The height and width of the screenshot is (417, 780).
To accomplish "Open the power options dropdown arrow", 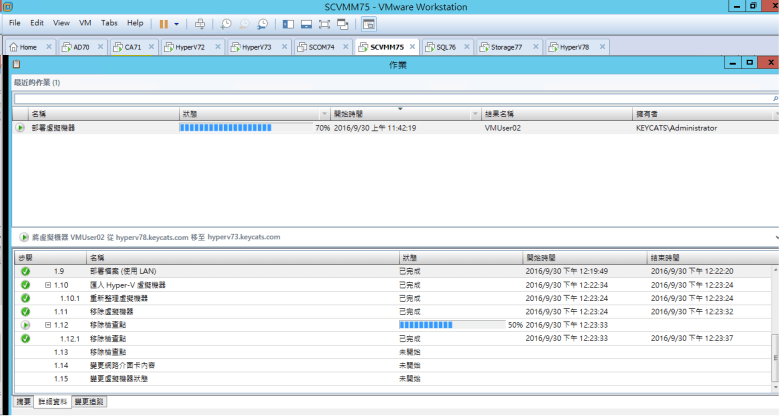I will (177, 22).
